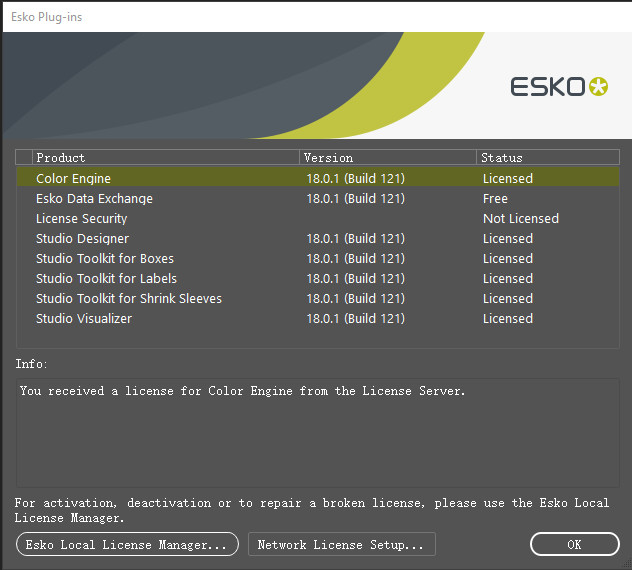The height and width of the screenshot is (570, 632).
Task: Sort by the Version column header
Action: (x=388, y=157)
